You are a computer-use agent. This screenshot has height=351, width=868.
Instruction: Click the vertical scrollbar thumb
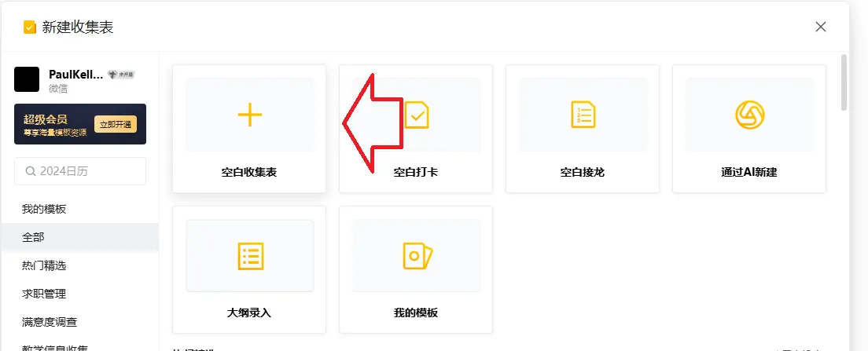point(844,82)
